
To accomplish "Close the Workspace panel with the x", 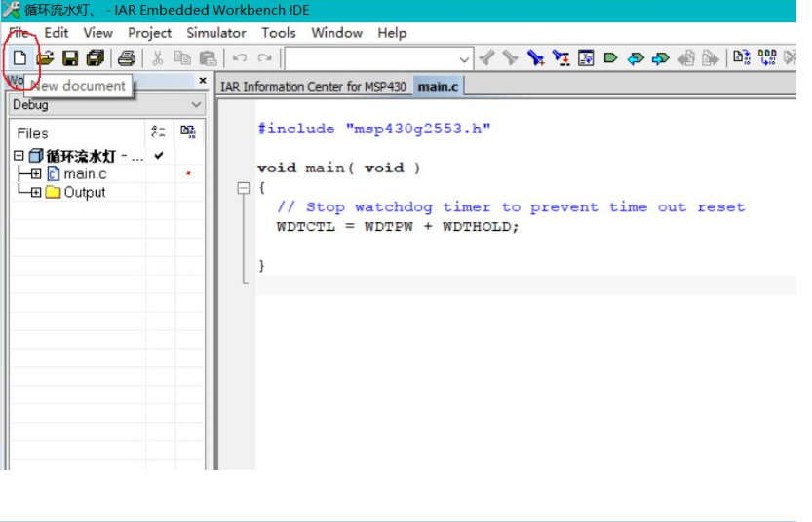I will click(x=203, y=80).
